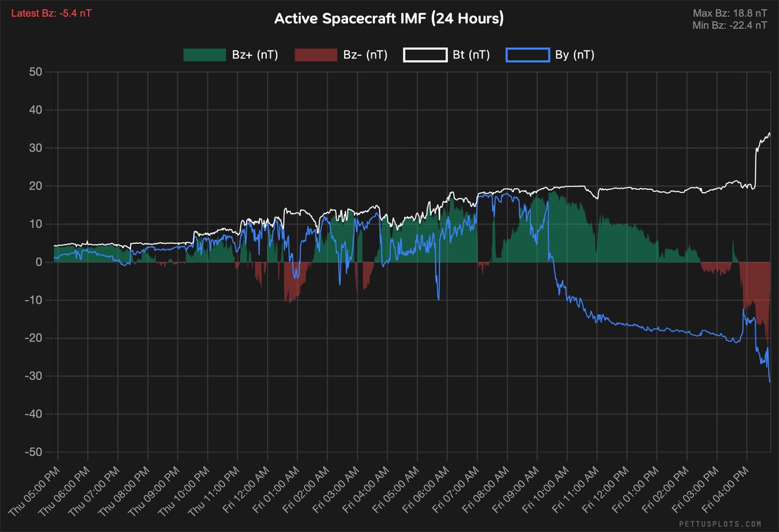Image resolution: width=779 pixels, height=532 pixels.
Task: Click the chart title Active Spacecraft IMF
Action: (x=389, y=19)
